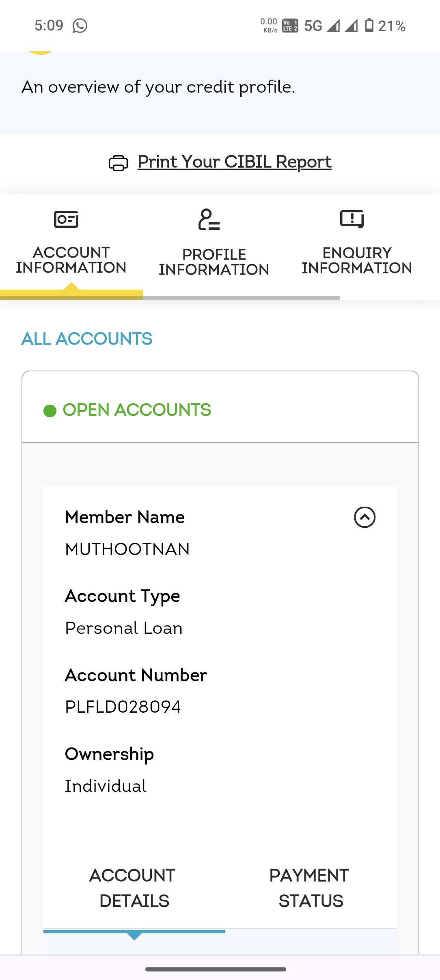The image size is (440, 980).
Task: Tap the Enquiry Information alert icon
Action: [x=352, y=219]
